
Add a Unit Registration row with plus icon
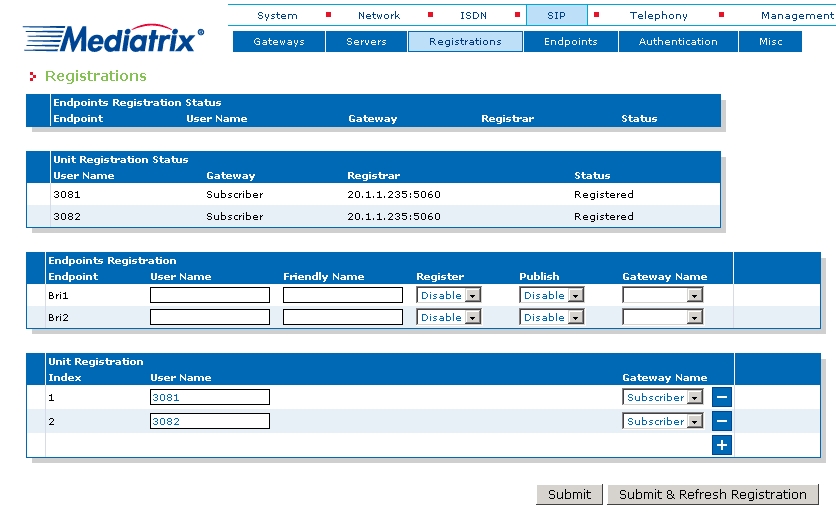(721, 445)
